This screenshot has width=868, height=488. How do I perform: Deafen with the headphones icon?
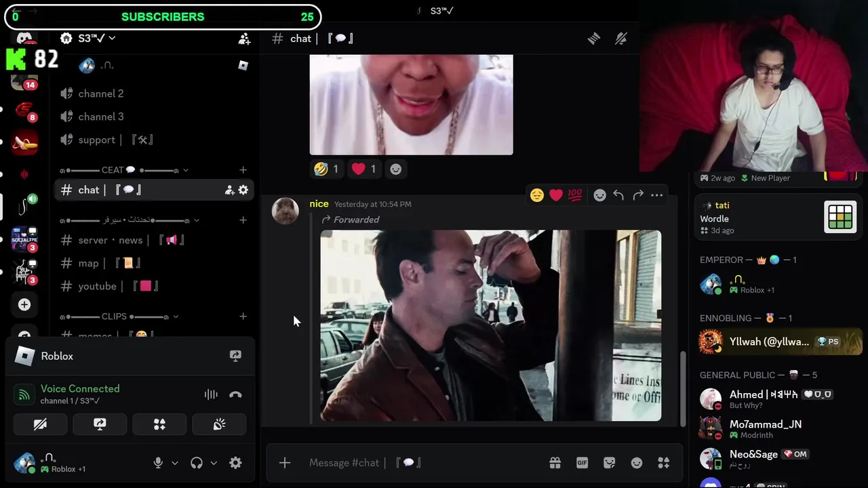(x=197, y=463)
